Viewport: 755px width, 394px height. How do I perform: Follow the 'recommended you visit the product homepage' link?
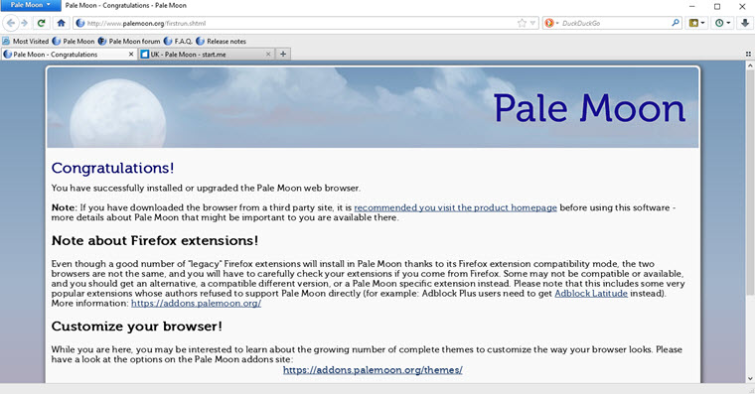point(456,208)
